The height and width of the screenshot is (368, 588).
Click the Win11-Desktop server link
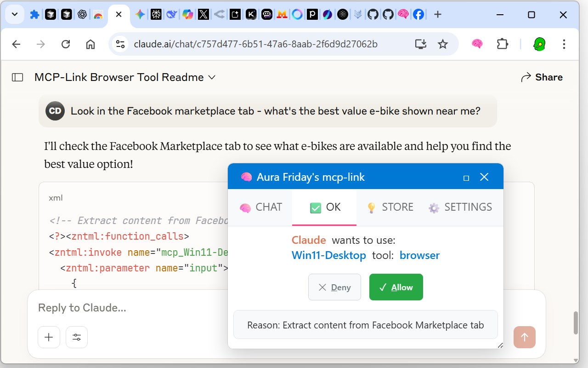coord(329,255)
